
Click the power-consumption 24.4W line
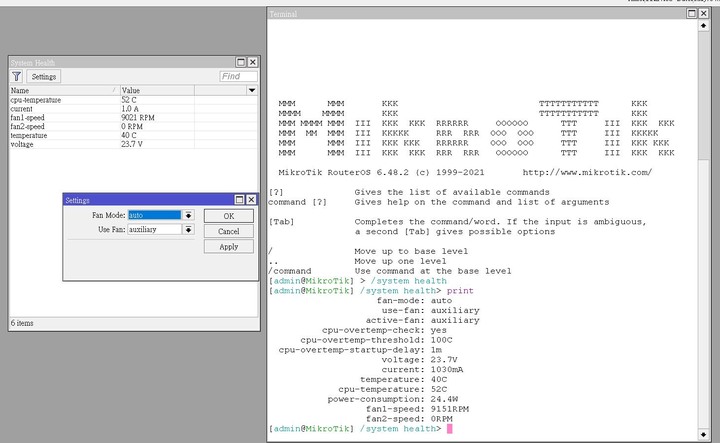393,399
